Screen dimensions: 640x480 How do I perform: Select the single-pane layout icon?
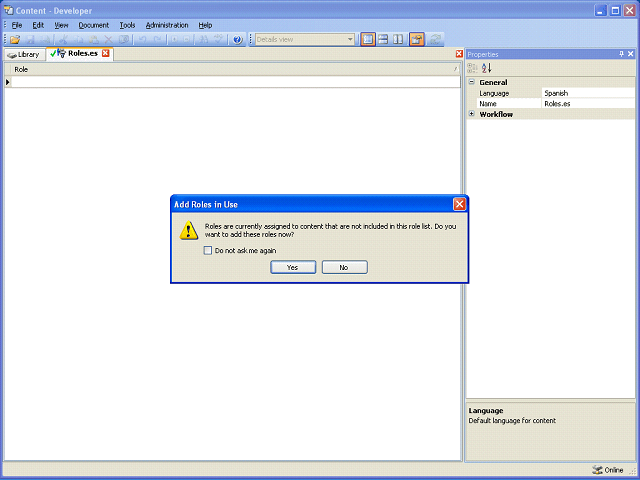click(368, 40)
